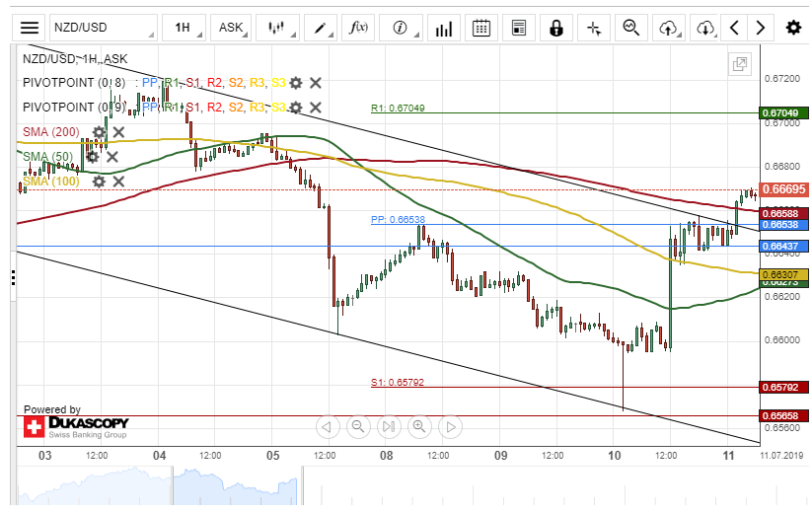Screen dimensions: 812x513
Task: Click the left panel expand handle dots
Action: (x=13, y=277)
